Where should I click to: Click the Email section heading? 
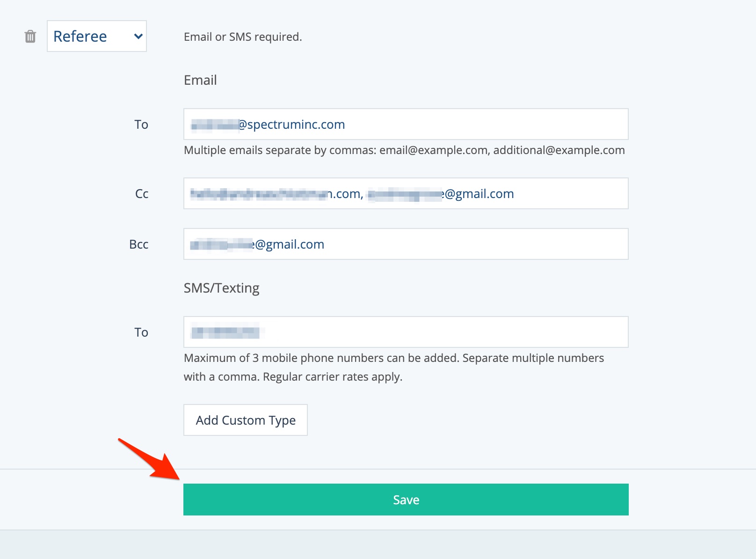(200, 80)
